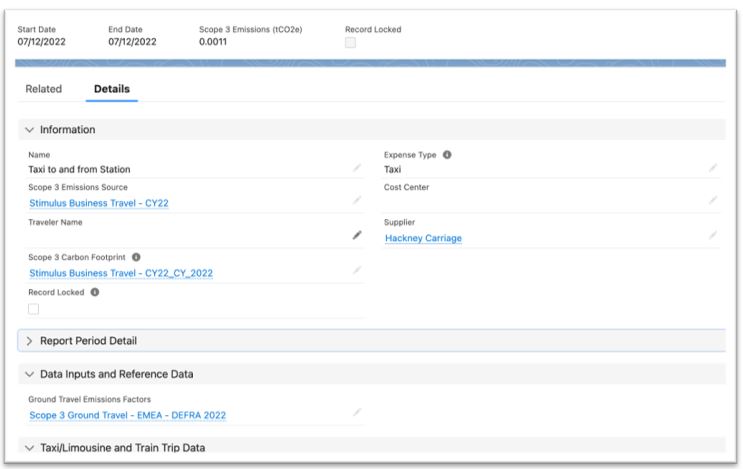The image size is (743, 469).
Task: Edit the Name field pencil icon
Action: (x=357, y=168)
